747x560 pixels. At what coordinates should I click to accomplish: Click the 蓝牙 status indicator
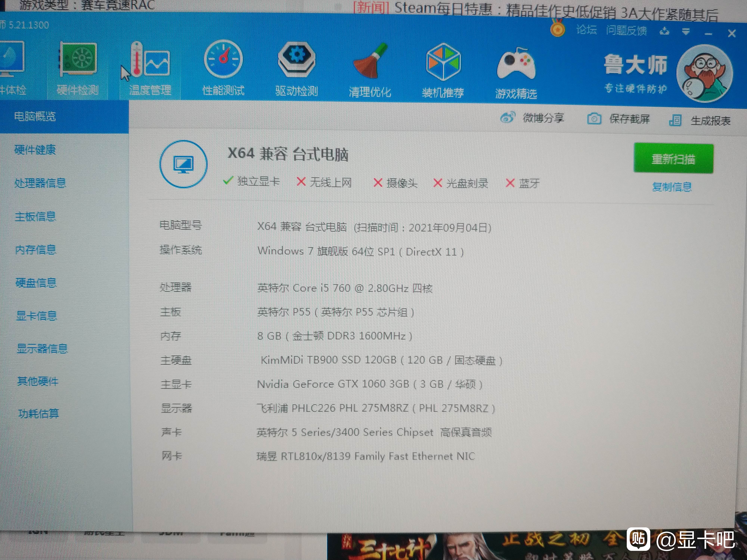click(x=523, y=183)
